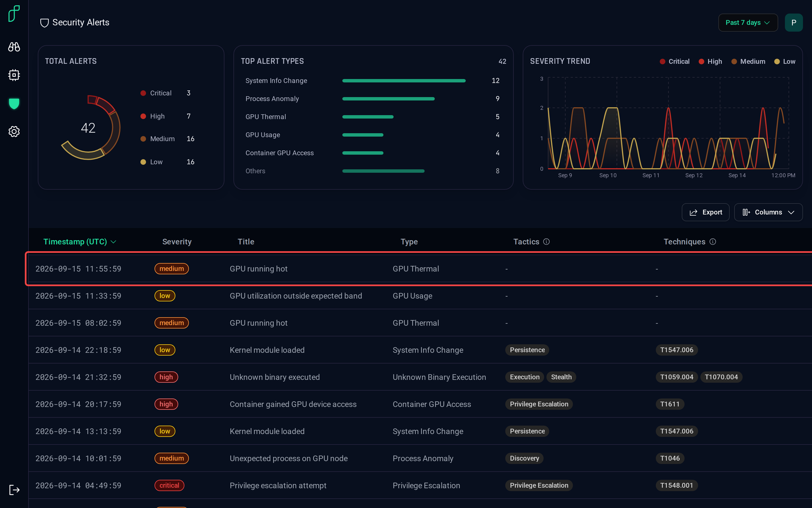The image size is (812, 508).
Task: Open the chip hardware sidebar icon
Action: point(14,75)
